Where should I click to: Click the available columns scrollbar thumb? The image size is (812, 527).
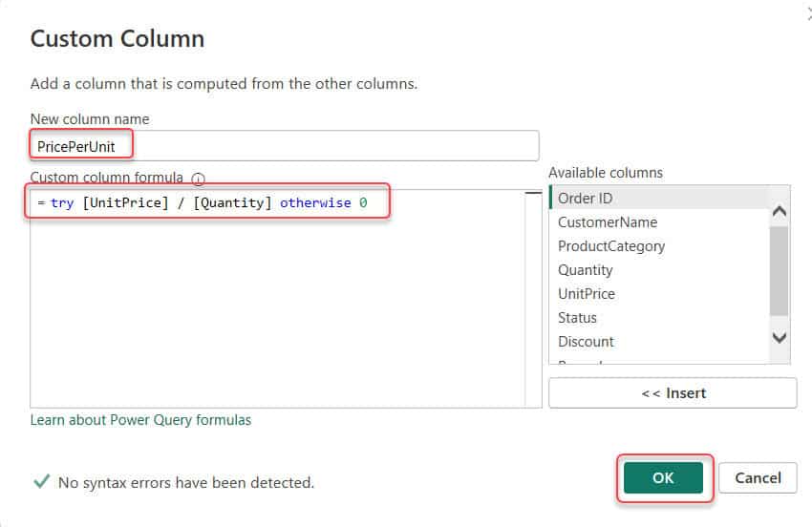pyautogui.click(x=779, y=271)
